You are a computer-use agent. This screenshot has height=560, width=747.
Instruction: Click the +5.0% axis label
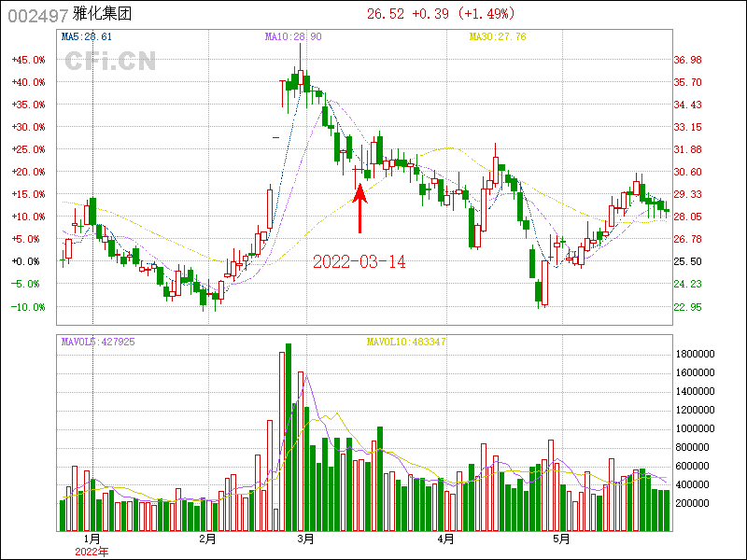click(x=28, y=239)
